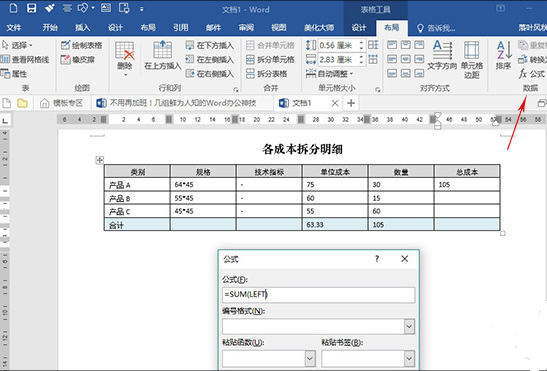Open the 文件 (File) tab
547x371 pixels.
click(x=14, y=28)
